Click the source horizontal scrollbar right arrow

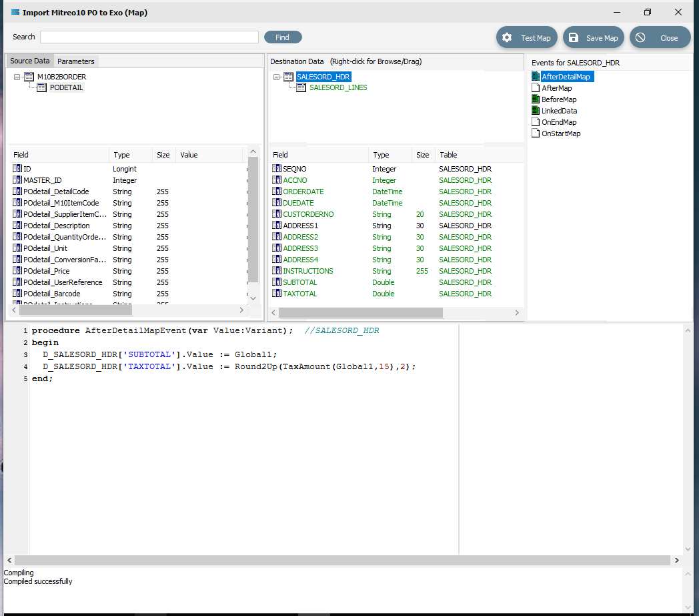[x=241, y=310]
